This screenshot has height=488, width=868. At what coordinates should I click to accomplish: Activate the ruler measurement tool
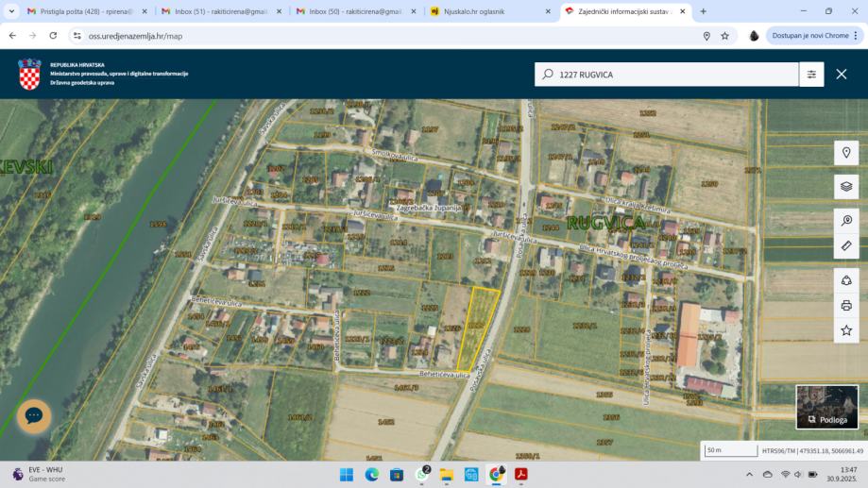[x=846, y=245]
